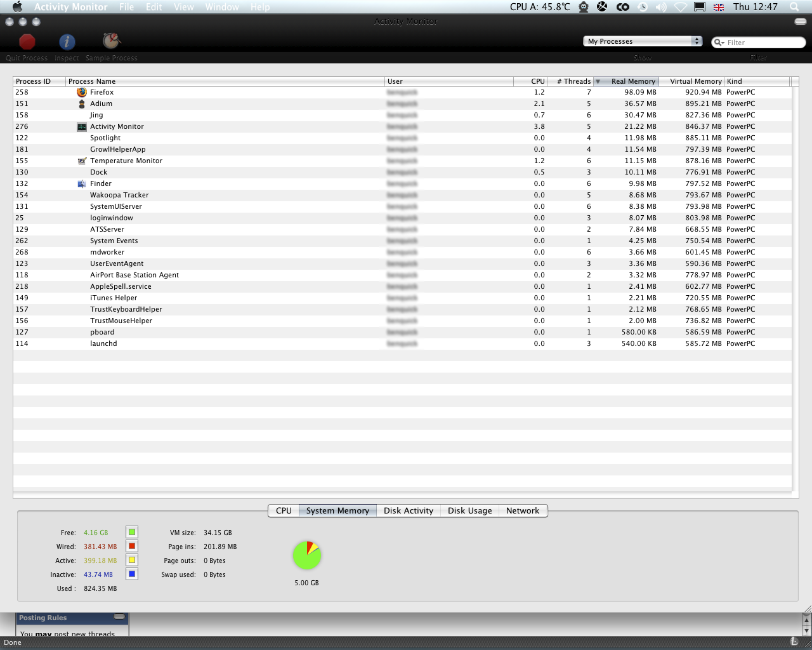Click the memory usage pie chart
This screenshot has height=650, width=812.
click(x=307, y=555)
